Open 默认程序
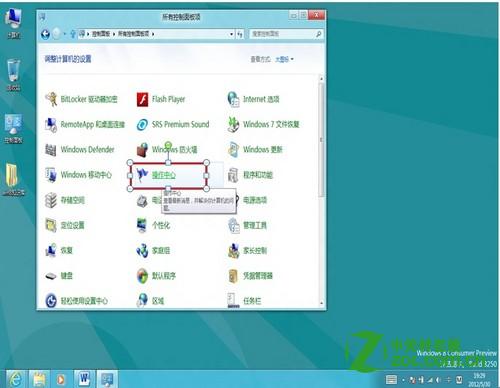Viewport: 500px width, 388px height. tap(156, 276)
